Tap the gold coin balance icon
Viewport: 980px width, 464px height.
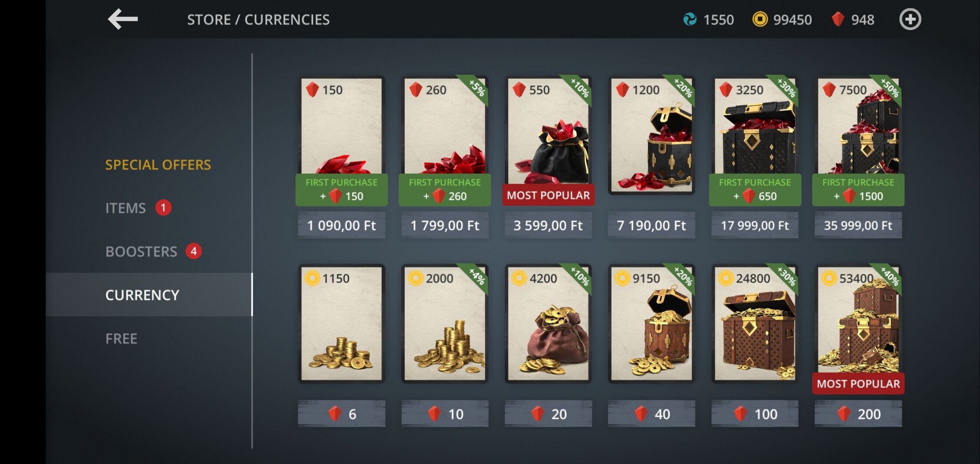760,20
